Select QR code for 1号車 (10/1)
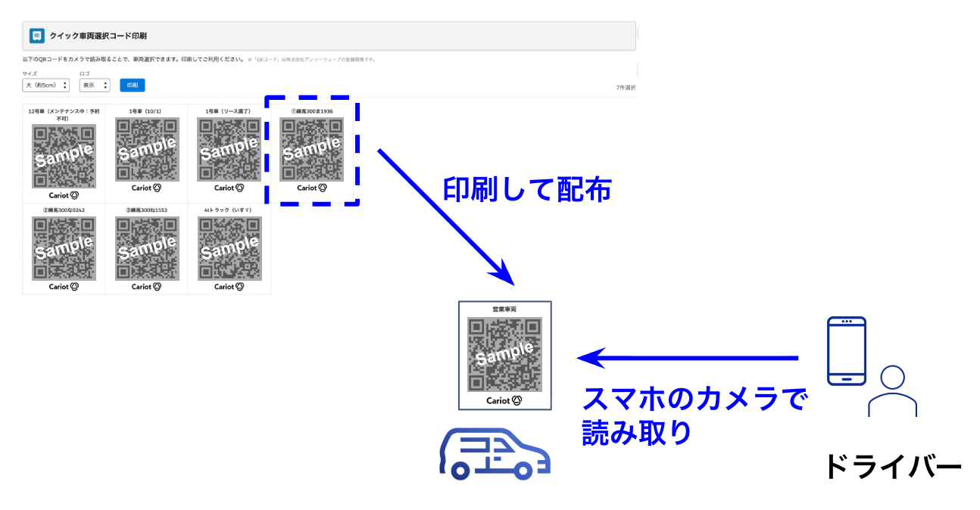The image size is (980, 510). tap(147, 150)
